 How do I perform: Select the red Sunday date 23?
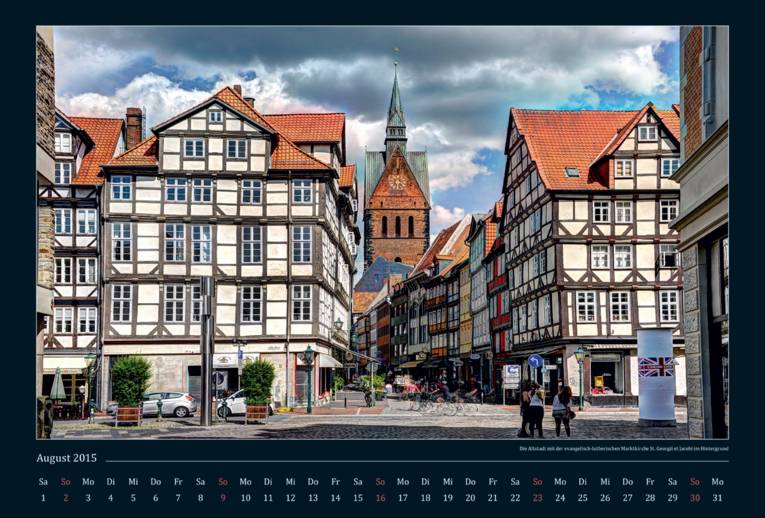pyautogui.click(x=538, y=497)
